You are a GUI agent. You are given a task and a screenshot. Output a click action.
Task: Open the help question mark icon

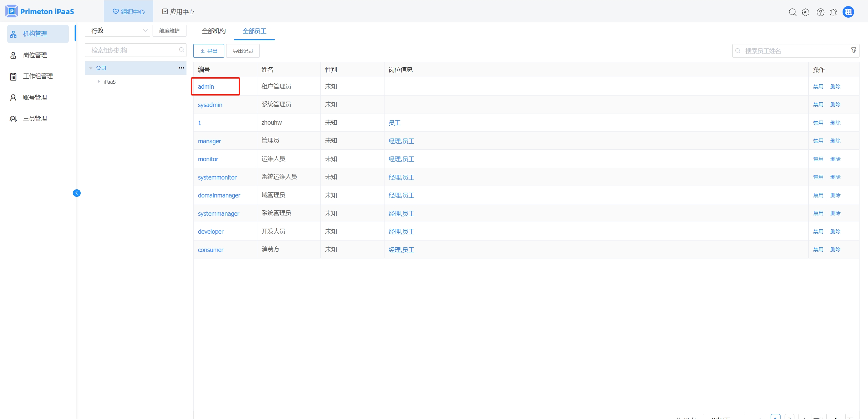tap(820, 12)
